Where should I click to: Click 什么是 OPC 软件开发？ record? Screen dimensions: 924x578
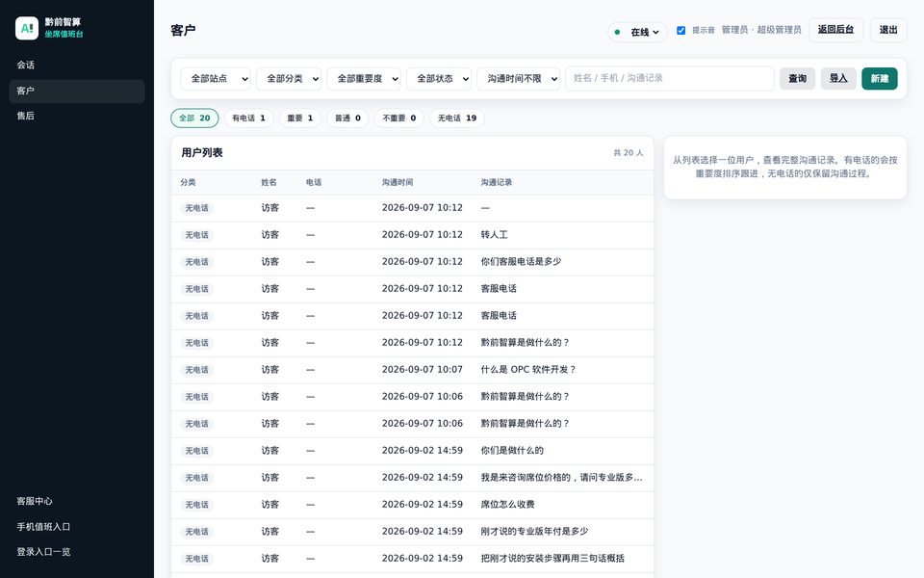(528, 370)
